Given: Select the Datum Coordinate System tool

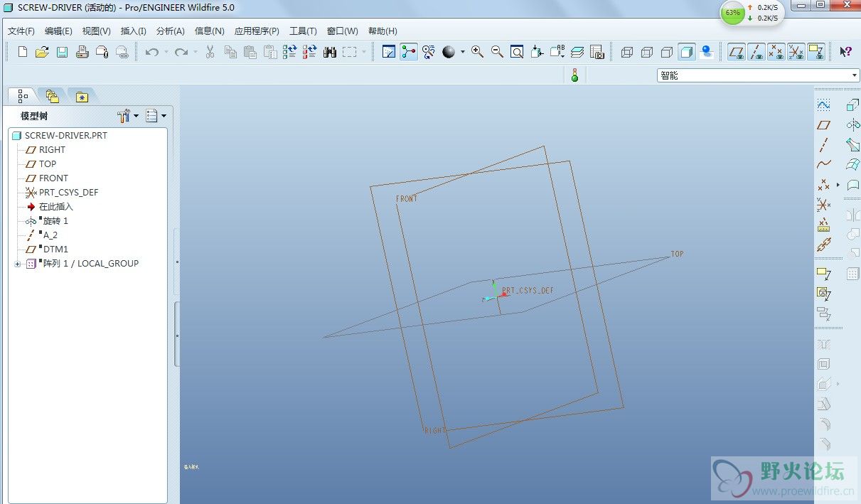Looking at the screenshot, I should point(824,205).
